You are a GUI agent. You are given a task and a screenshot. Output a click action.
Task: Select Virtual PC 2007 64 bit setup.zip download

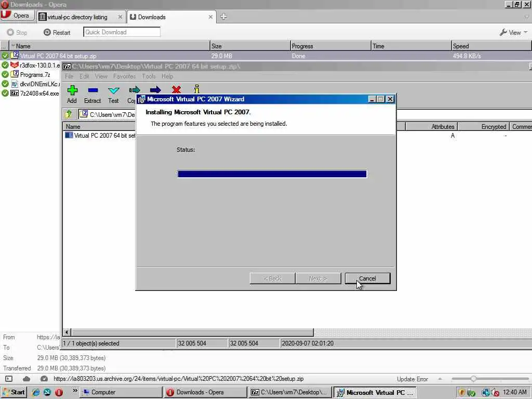[266, 56]
